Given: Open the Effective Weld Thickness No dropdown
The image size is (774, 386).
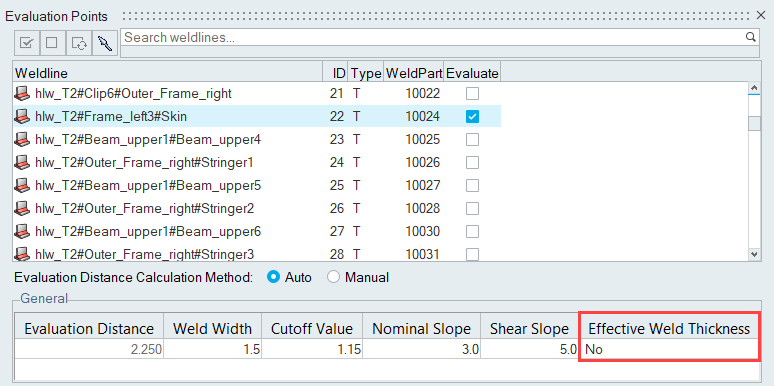Looking at the screenshot, I should pos(669,349).
